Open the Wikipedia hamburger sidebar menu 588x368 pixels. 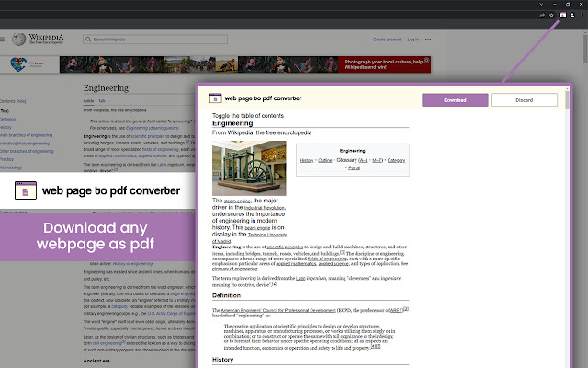coord(2,39)
